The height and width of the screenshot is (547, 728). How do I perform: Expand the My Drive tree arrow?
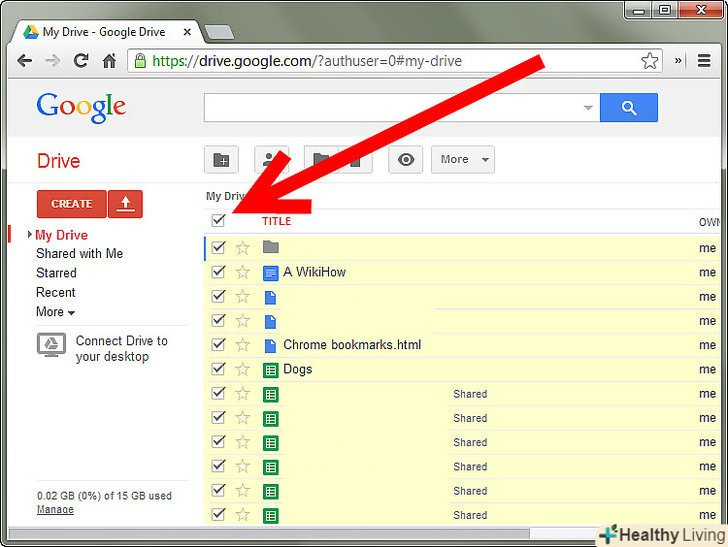pos(30,234)
